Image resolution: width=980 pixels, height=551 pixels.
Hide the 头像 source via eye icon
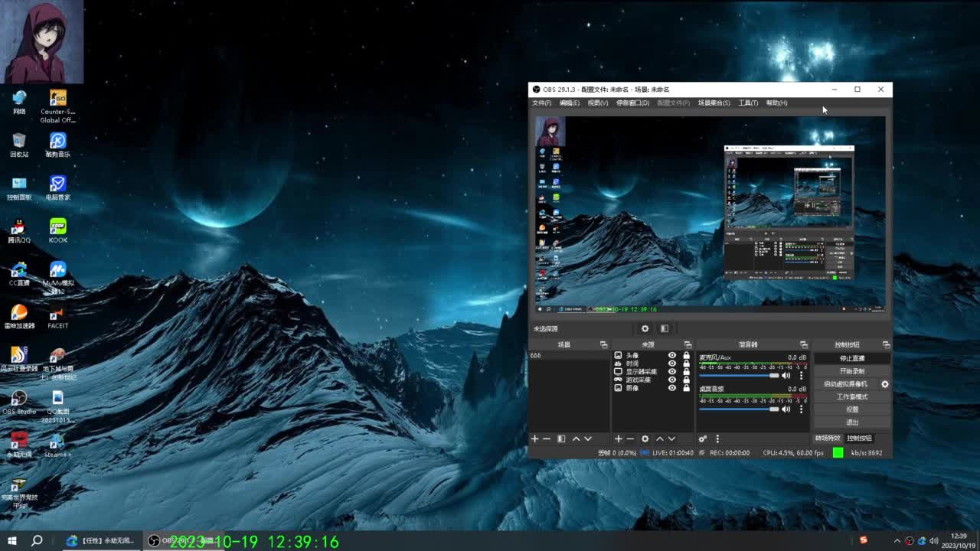672,356
